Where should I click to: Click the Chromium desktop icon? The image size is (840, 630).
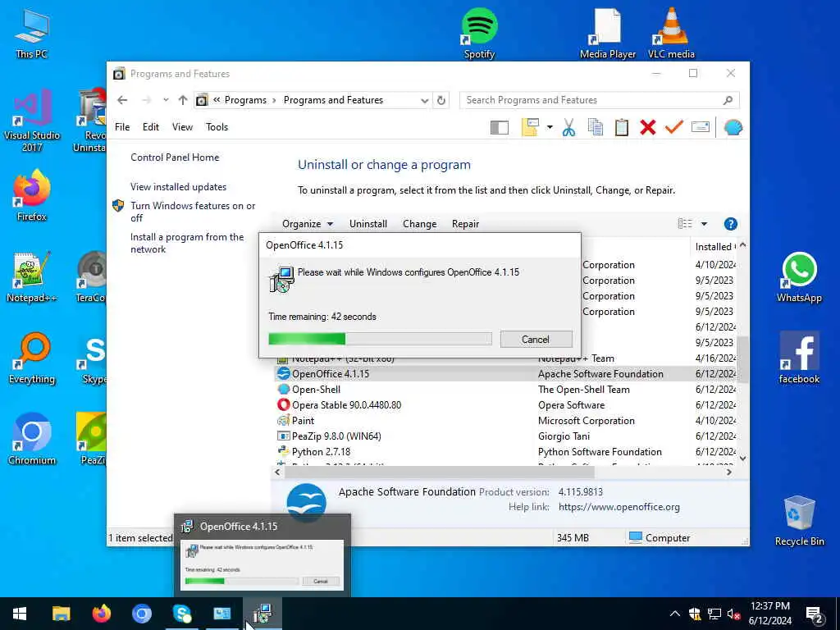click(x=32, y=439)
